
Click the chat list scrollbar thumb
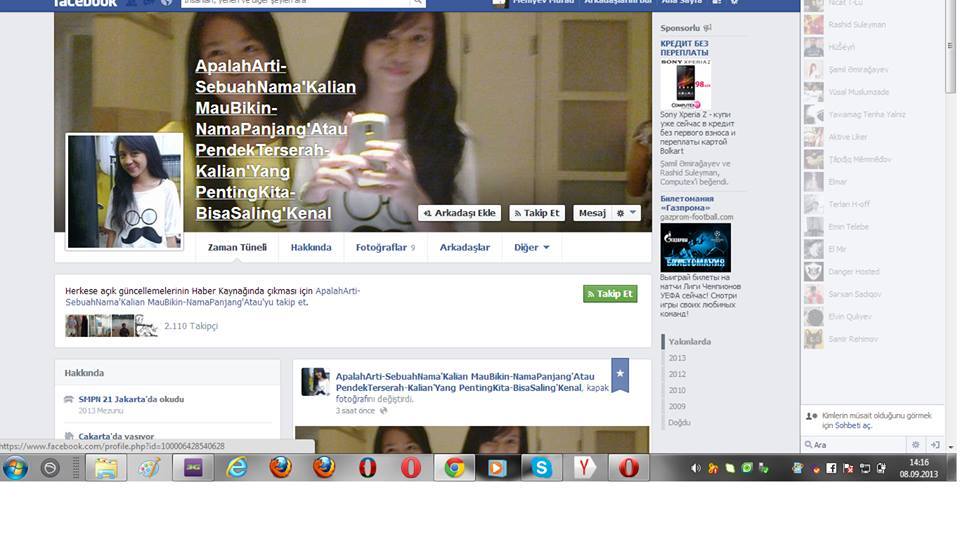[950, 46]
